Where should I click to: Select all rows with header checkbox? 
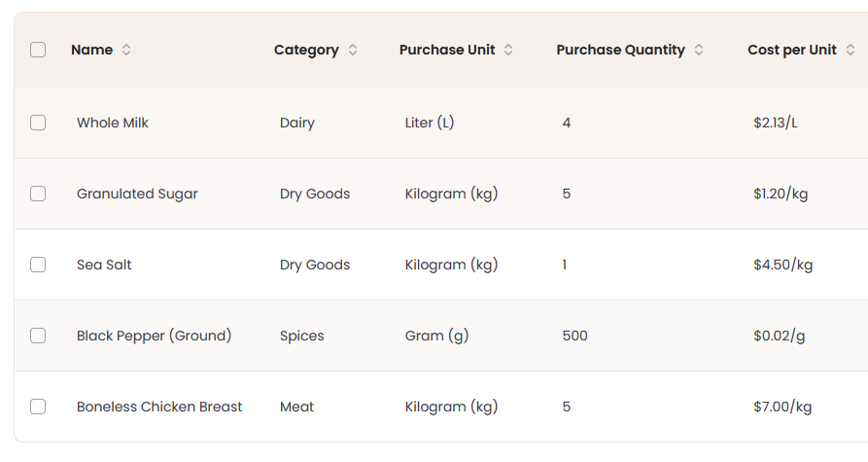(x=38, y=50)
